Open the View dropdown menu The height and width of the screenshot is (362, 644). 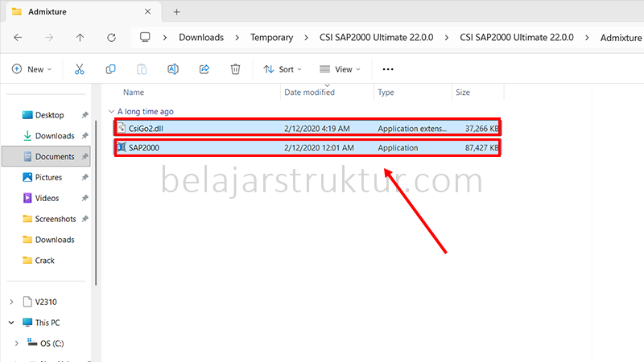340,69
